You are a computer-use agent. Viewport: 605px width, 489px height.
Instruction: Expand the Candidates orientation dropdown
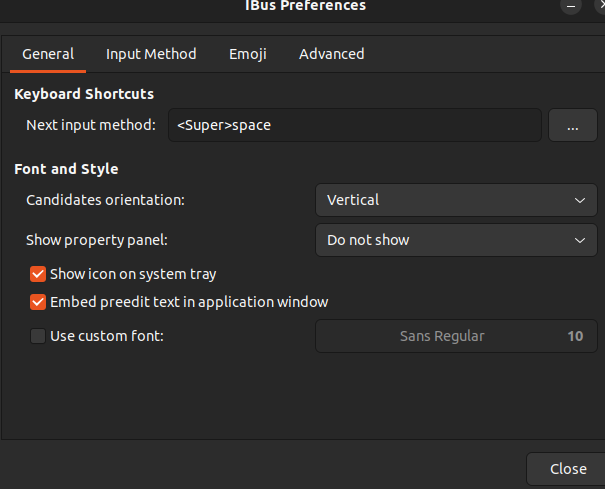(456, 200)
